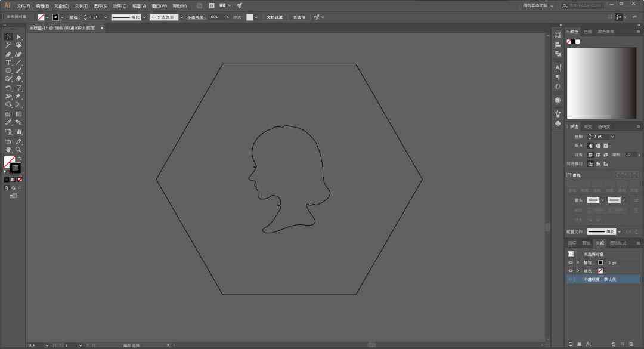Screen dimensions: 644x349
Task: Click the 不透明度 opacity link in control bar
Action: [x=195, y=17]
